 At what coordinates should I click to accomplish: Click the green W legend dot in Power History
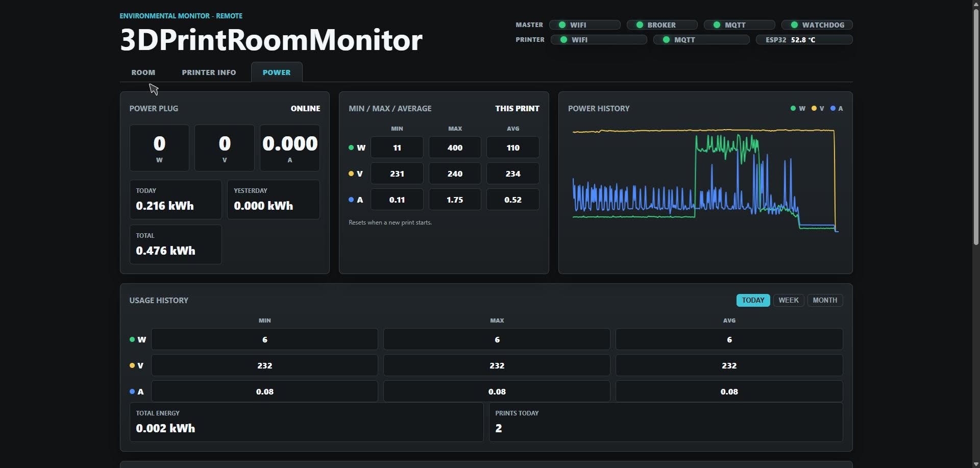coord(793,108)
